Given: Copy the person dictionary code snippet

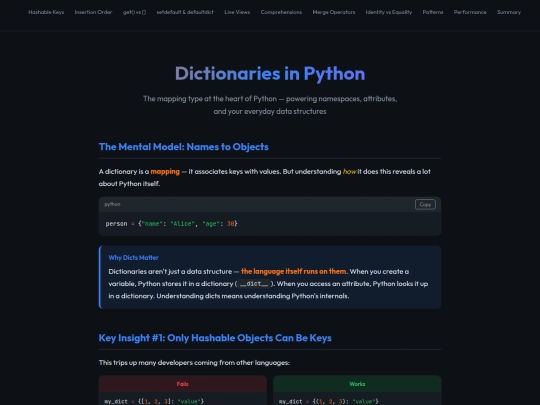Looking at the screenshot, I should pyautogui.click(x=425, y=205).
